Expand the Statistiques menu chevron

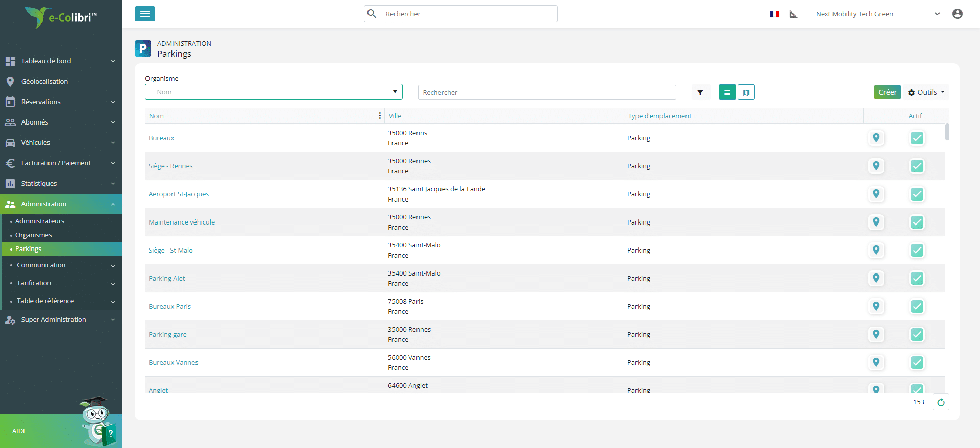click(113, 184)
